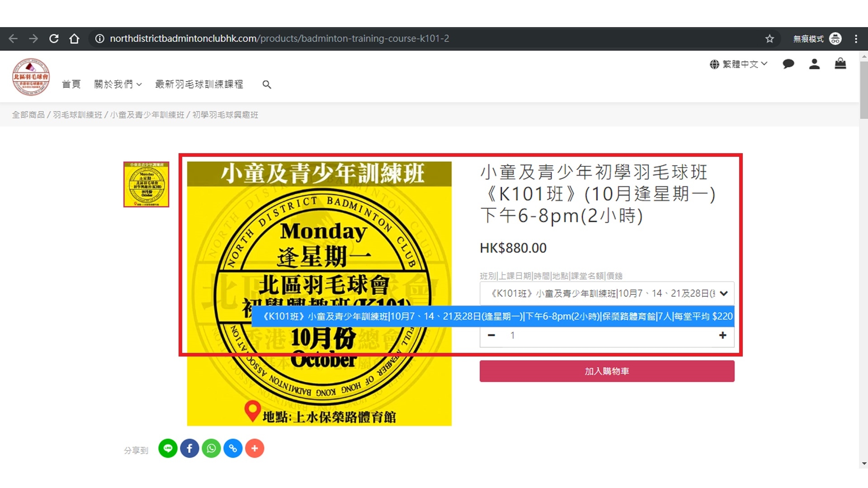Viewport: 868px width, 488px height.
Task: Go to 首頁 menu item
Action: pos(71,84)
